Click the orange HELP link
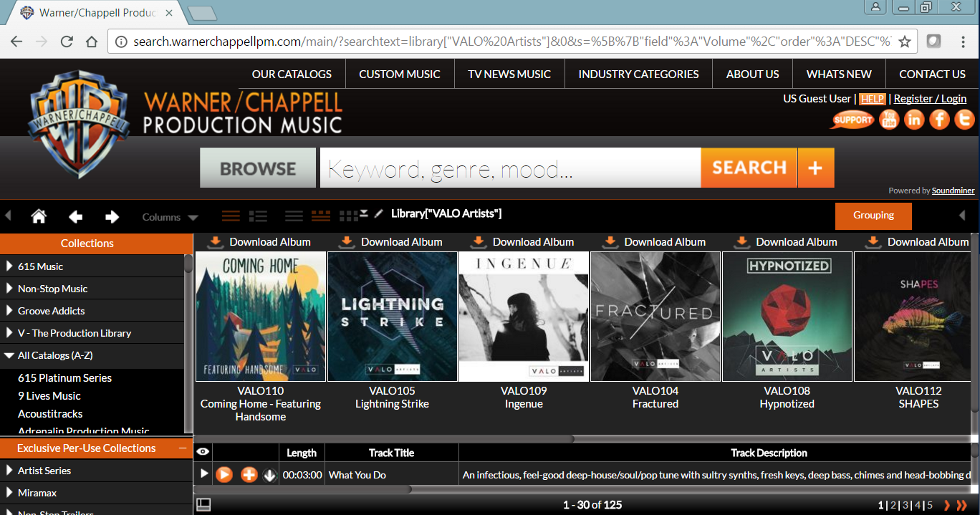Screen dimensions: 980x515 [873, 99]
